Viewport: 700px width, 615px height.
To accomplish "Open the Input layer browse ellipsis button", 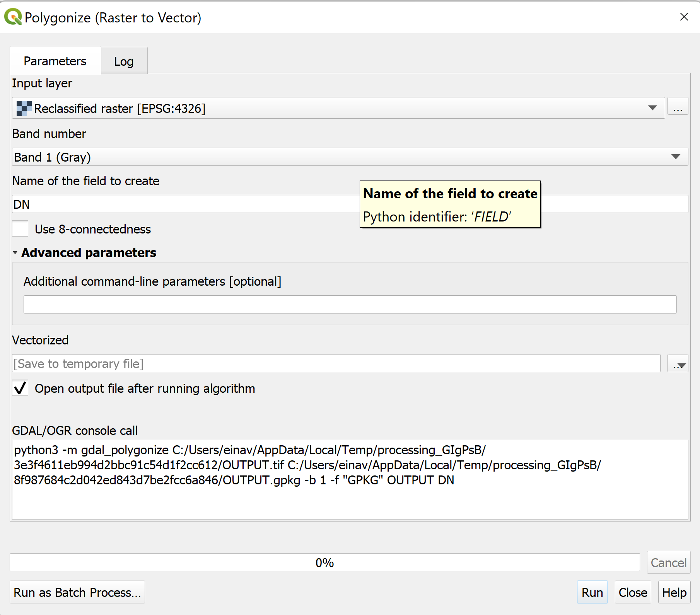I will [678, 108].
